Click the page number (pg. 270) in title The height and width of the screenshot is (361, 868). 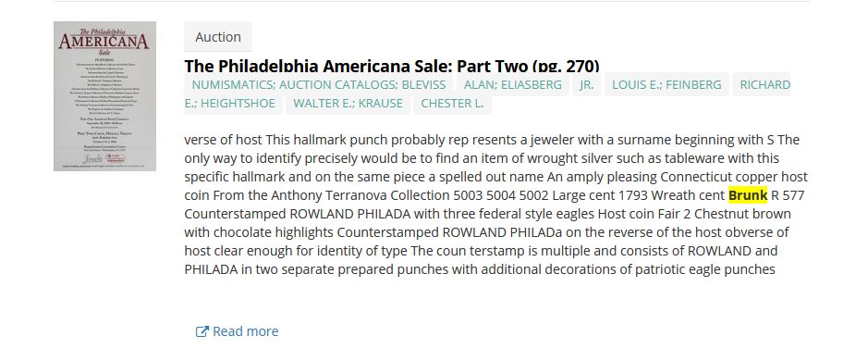tap(566, 66)
